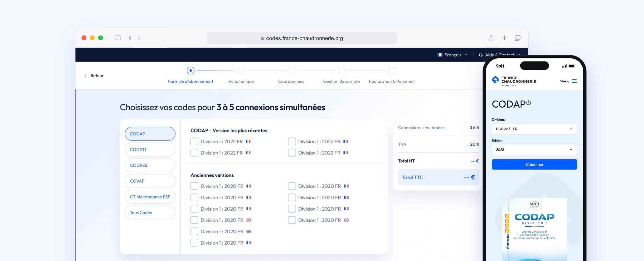
Task: Click the Share icon in browser toolbar
Action: (491, 38)
